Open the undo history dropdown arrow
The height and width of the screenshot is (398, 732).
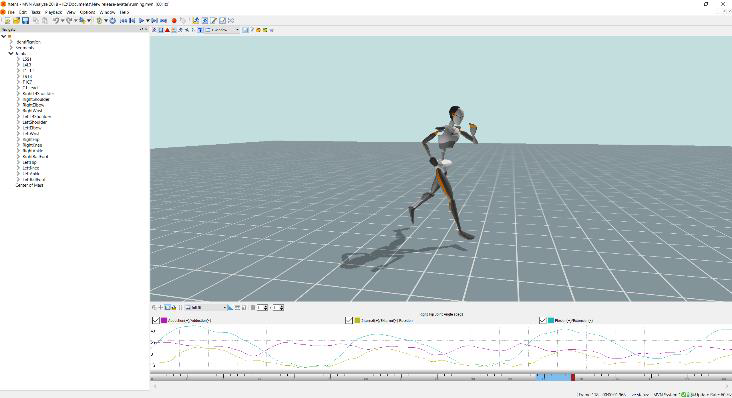click(x=63, y=21)
